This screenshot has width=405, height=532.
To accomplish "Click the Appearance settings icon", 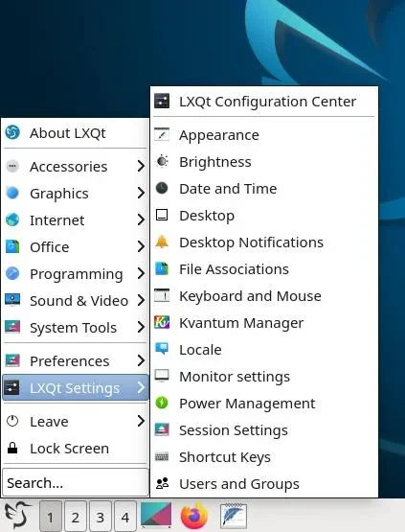I will point(162,134).
